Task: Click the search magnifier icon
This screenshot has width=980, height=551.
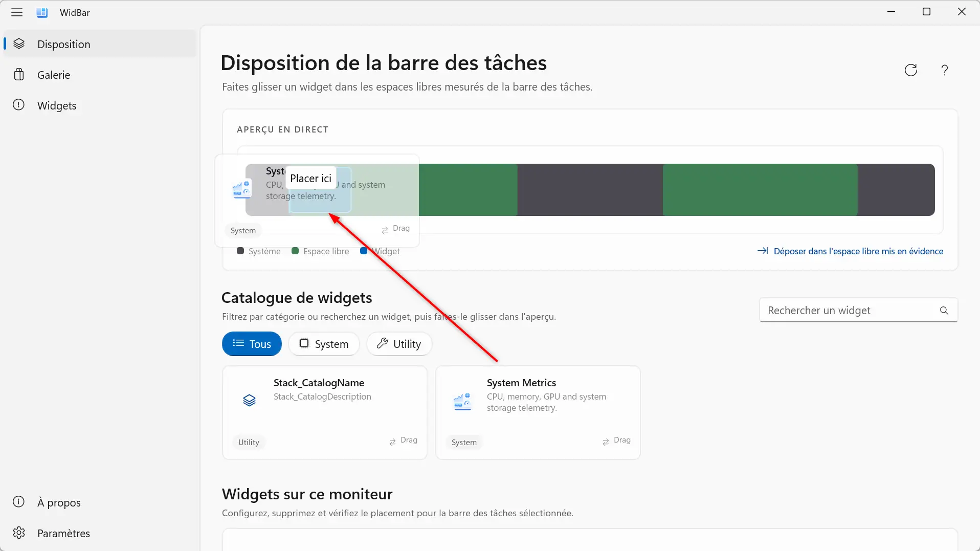Action: coord(944,311)
